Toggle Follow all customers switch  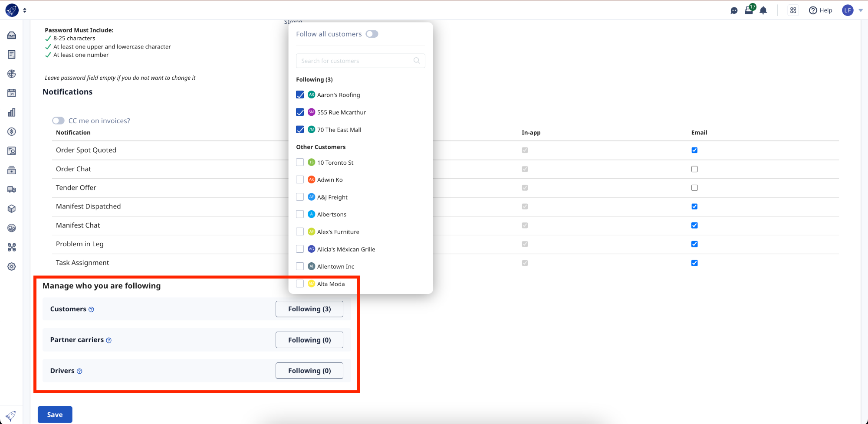point(372,34)
